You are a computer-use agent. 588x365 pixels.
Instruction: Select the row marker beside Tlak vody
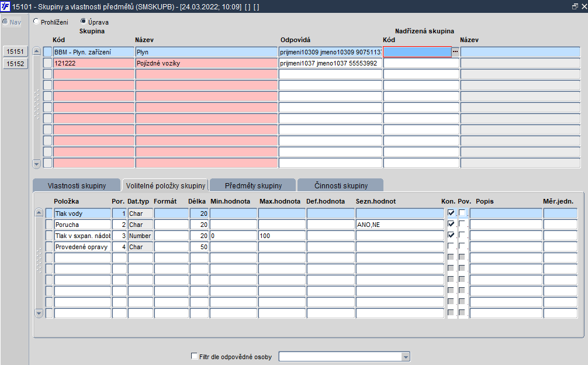coord(49,214)
